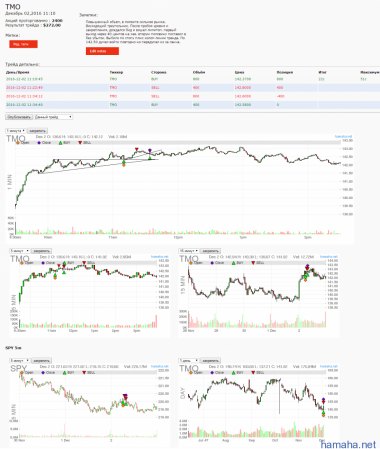Open the 15-minute timeframe dropdown
This screenshot has height=449, width=380.
[189, 251]
